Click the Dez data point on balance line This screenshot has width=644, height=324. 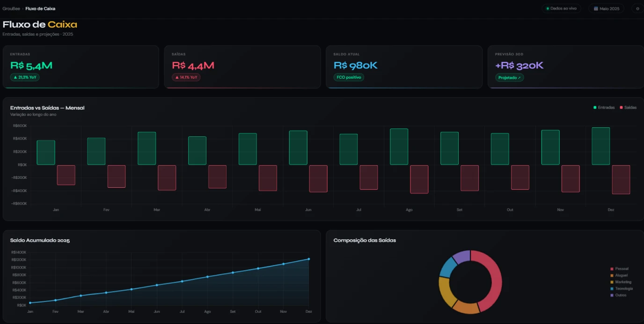coord(309,259)
